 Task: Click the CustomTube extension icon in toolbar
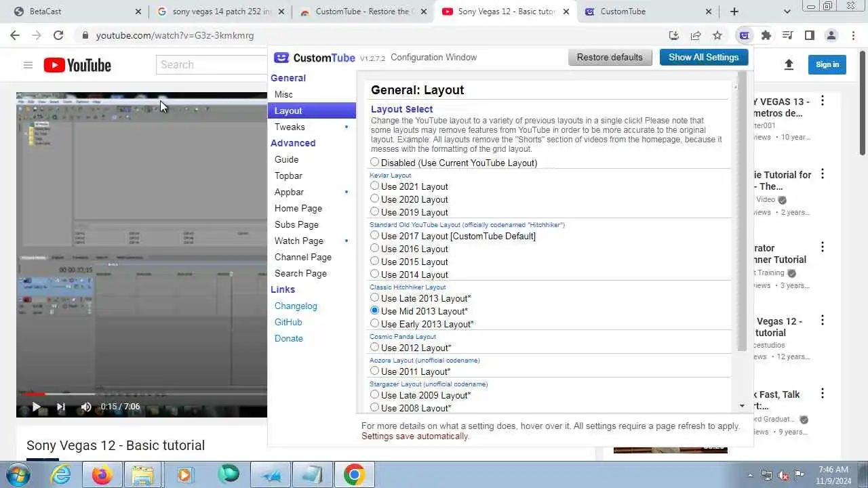[x=745, y=35]
